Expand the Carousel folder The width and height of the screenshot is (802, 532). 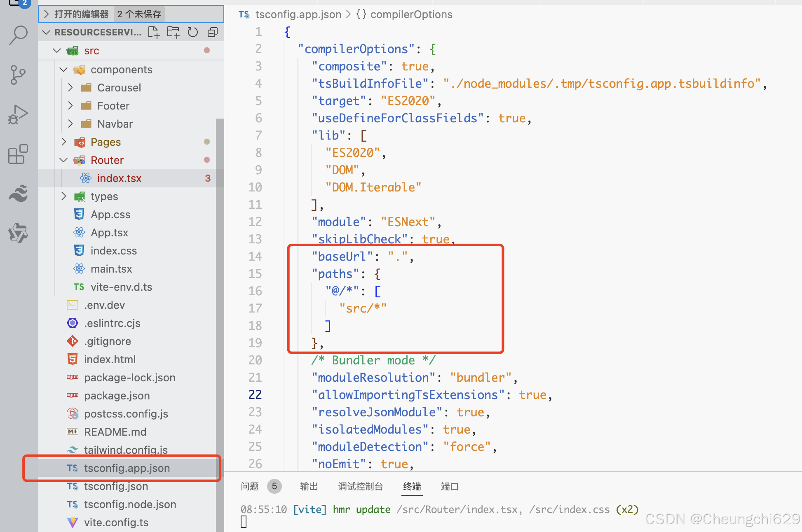click(119, 88)
